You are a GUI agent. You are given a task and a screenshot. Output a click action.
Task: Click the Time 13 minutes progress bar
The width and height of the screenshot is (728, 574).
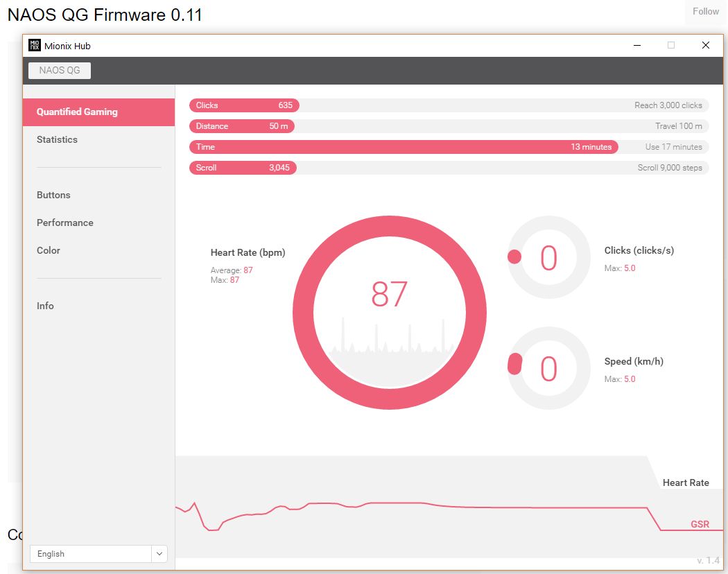pos(404,147)
